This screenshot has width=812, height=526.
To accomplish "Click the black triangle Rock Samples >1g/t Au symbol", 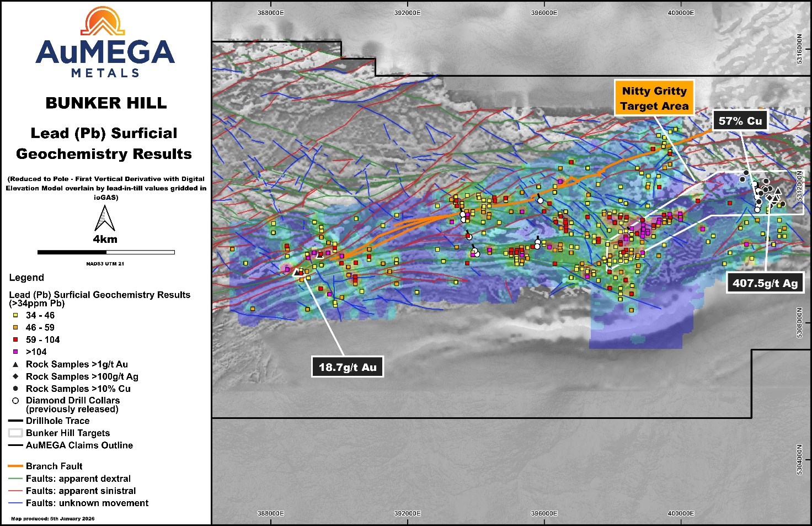I will [x=15, y=364].
